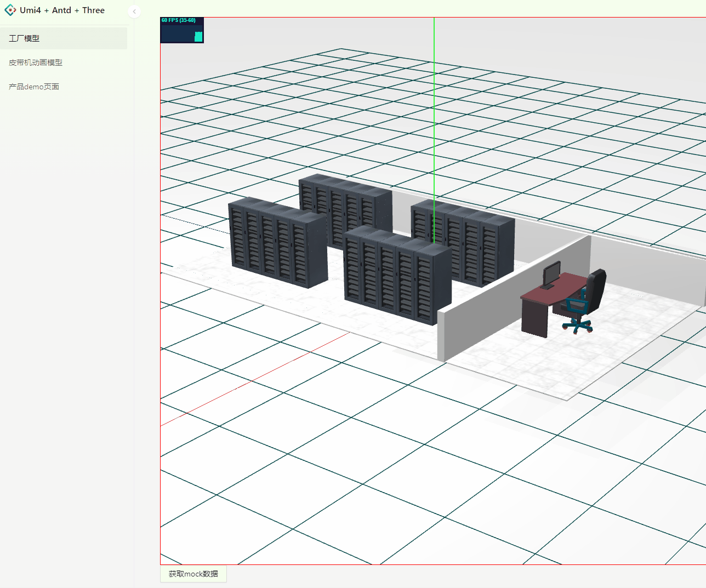Select the server rack group behind green axis
This screenshot has width=706, height=588.
463,243
